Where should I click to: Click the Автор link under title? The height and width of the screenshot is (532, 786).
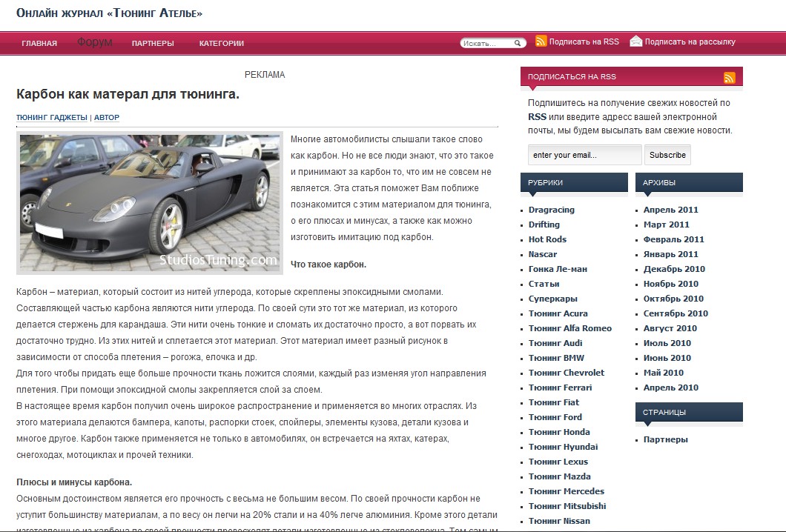pos(107,117)
